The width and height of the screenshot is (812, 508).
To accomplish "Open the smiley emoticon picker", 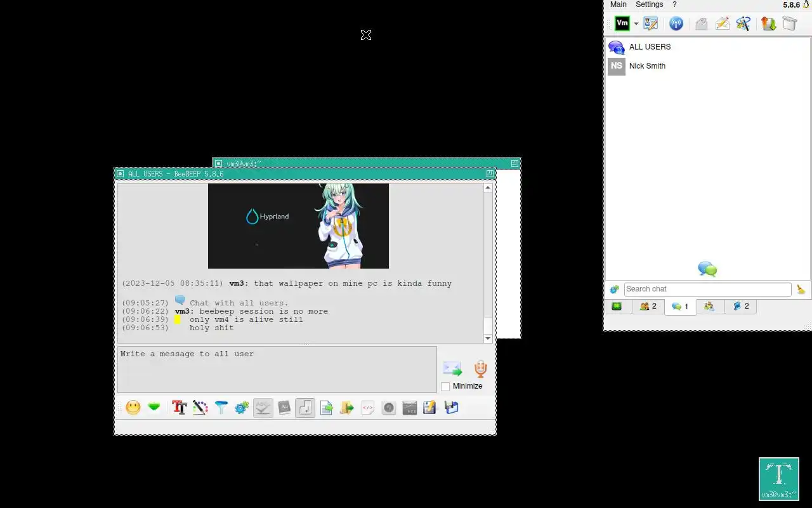I will [133, 408].
